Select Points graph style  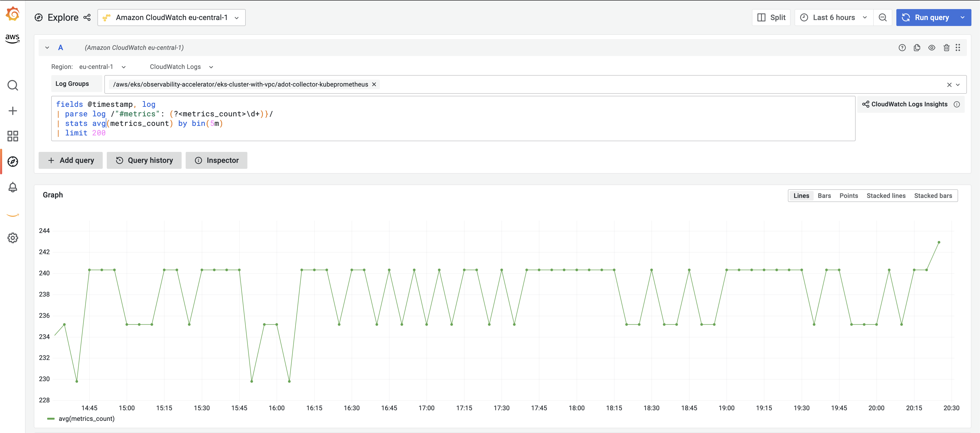848,196
